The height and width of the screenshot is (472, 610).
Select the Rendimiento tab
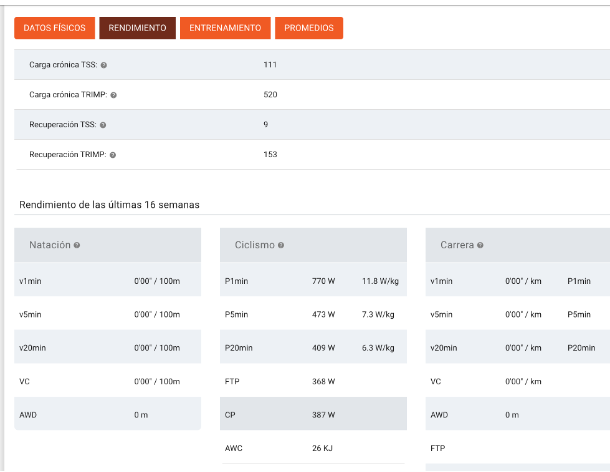137,28
